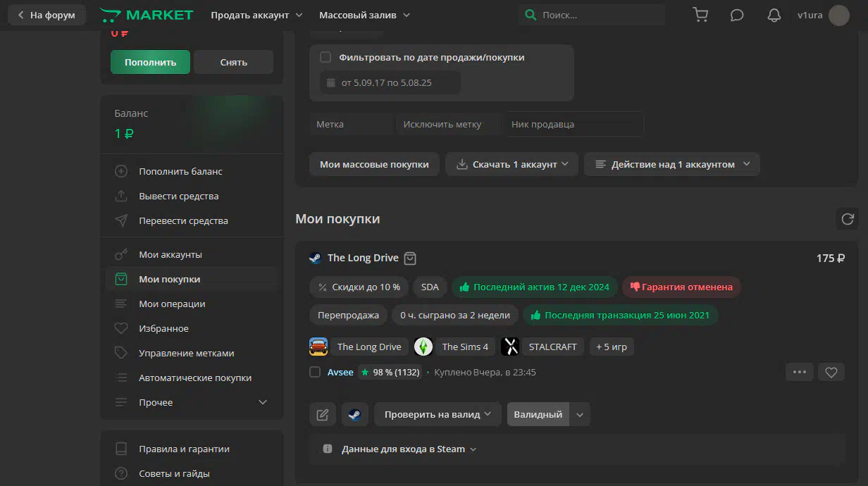Click the thumbs-up icon on Последний актив
The width and height of the screenshot is (868, 486).
point(465,287)
